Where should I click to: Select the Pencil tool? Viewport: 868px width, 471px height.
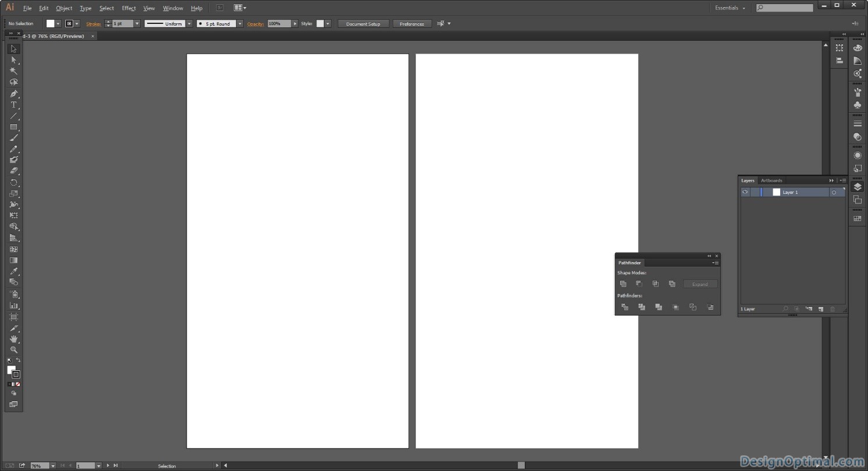[13, 149]
